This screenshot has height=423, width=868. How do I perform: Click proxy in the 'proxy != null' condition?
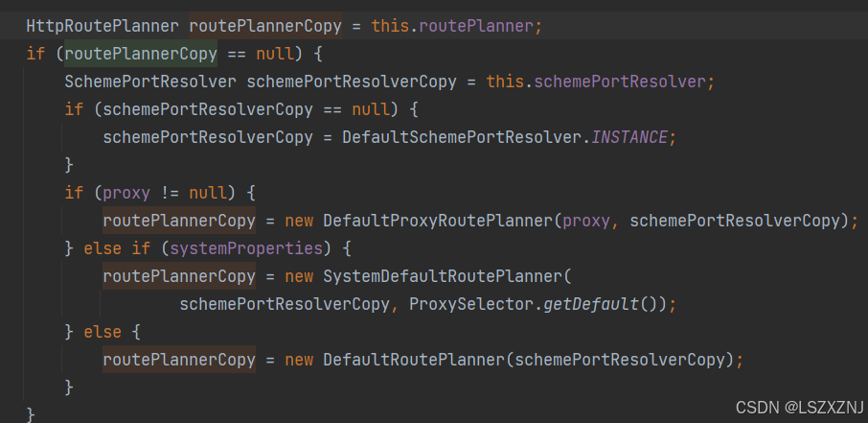click(x=126, y=193)
